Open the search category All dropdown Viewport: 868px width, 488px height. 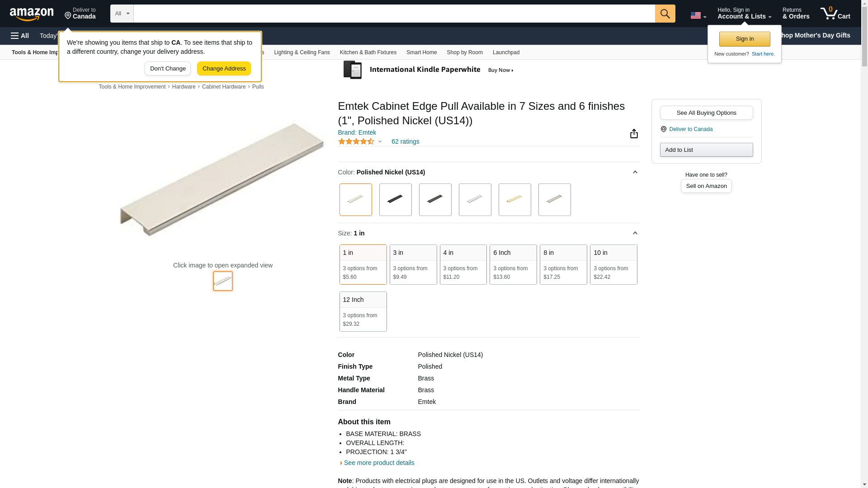click(x=122, y=14)
